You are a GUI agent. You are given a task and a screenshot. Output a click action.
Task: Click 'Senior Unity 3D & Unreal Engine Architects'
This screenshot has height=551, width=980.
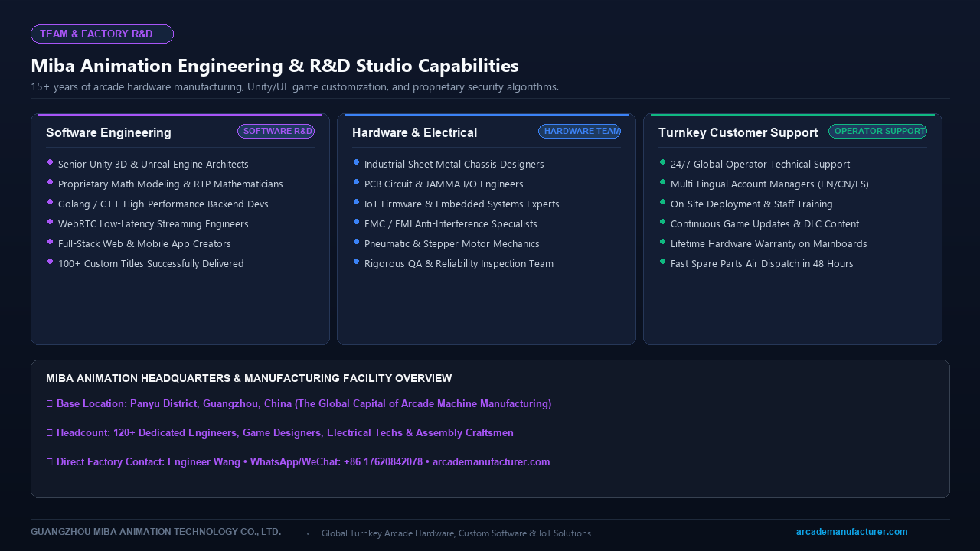click(153, 165)
